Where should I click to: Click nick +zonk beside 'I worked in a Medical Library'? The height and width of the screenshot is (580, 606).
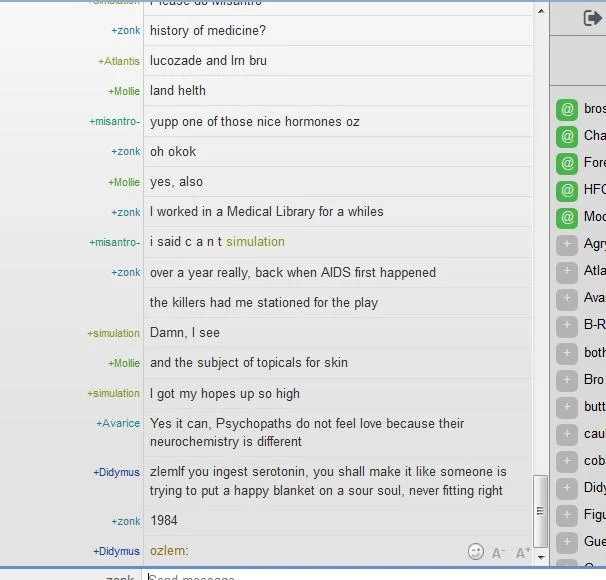click(126, 212)
